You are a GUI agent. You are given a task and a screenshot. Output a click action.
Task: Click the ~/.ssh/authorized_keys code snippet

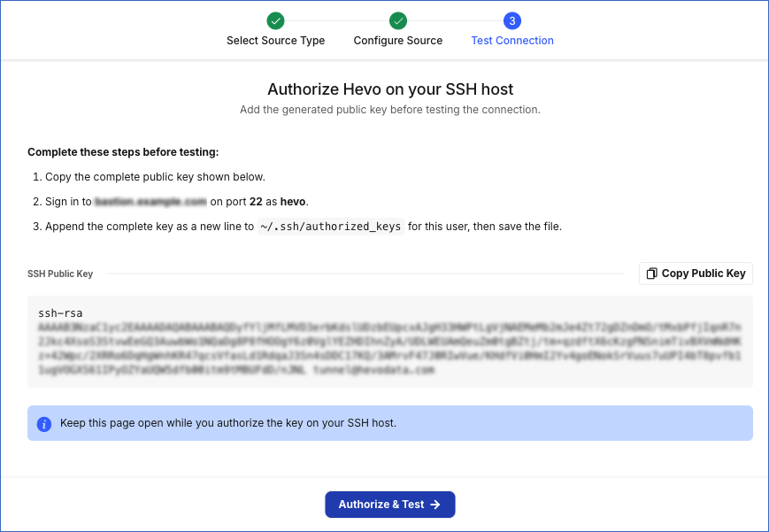click(x=331, y=227)
